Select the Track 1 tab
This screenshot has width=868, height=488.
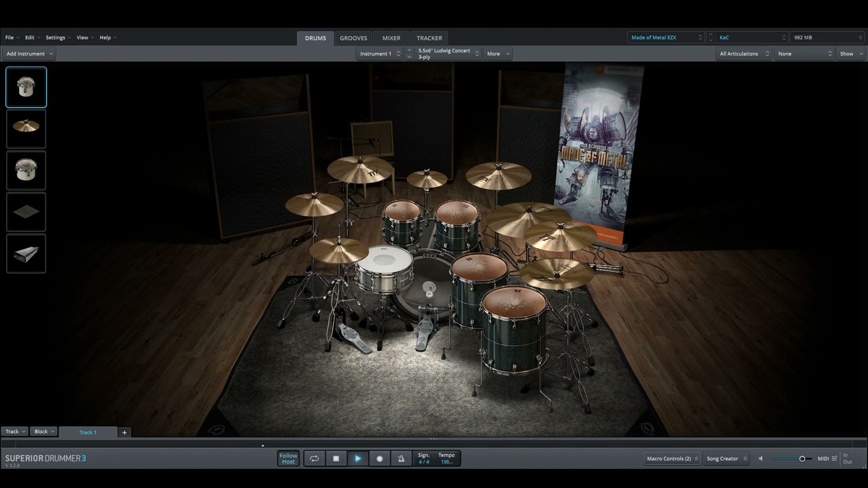point(88,432)
